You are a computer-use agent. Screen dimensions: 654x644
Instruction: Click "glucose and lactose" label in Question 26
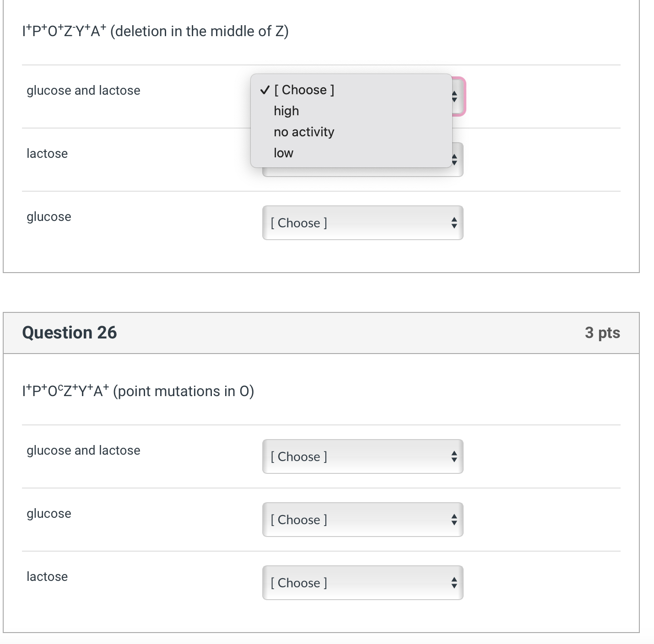pos(83,451)
